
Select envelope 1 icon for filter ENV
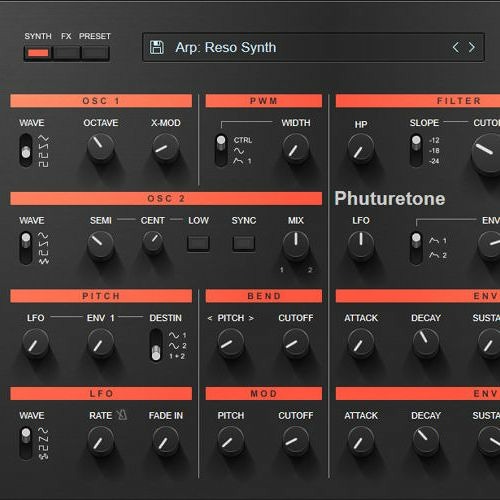click(437, 241)
